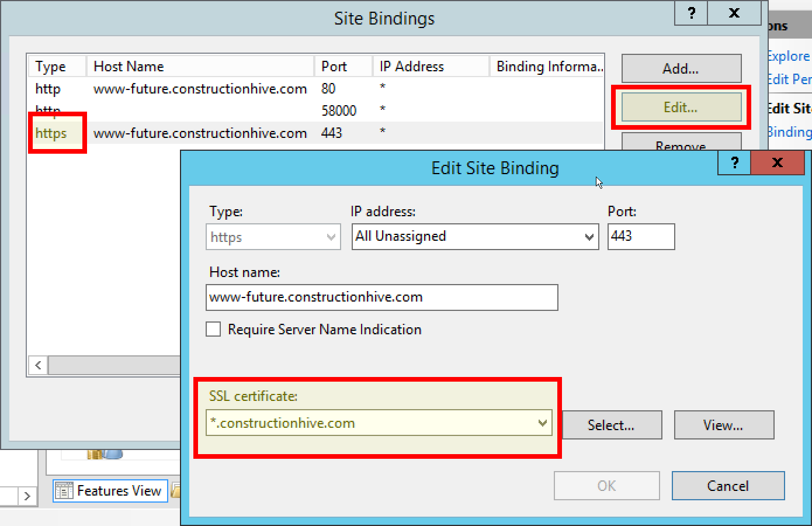
Task: Click the Features View icon
Action: tap(64, 491)
